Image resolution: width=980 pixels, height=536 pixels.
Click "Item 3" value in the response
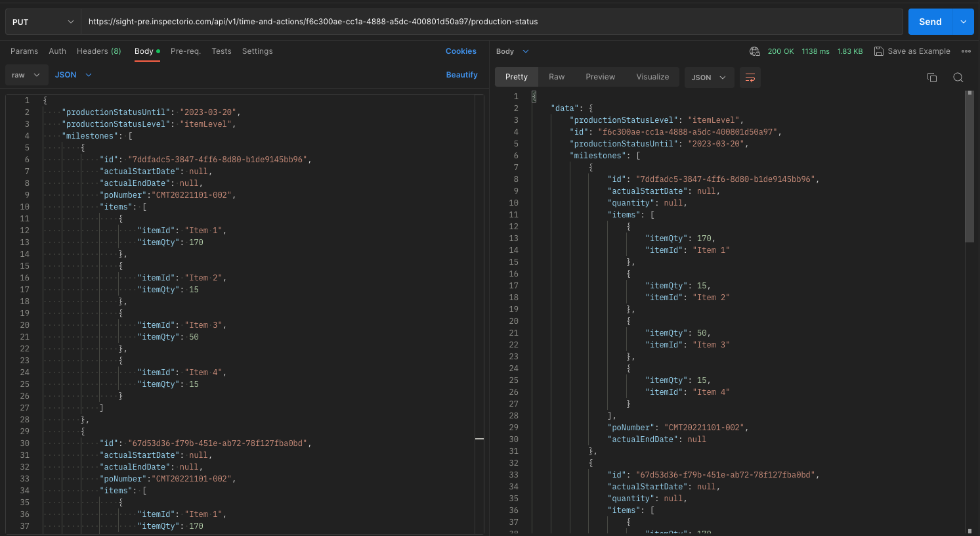[711, 345]
